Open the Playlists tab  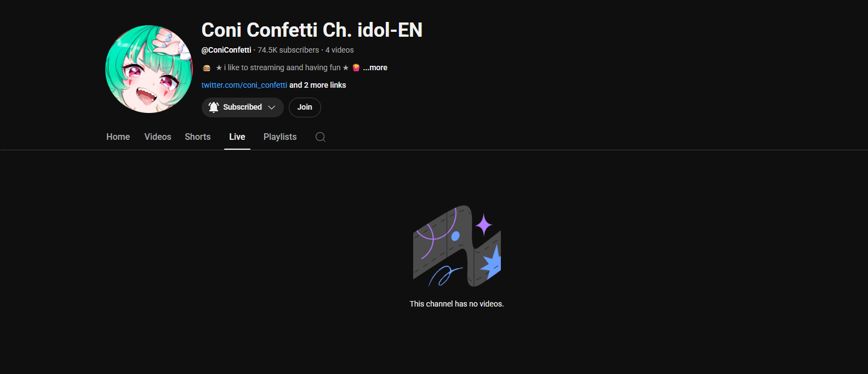tap(280, 137)
